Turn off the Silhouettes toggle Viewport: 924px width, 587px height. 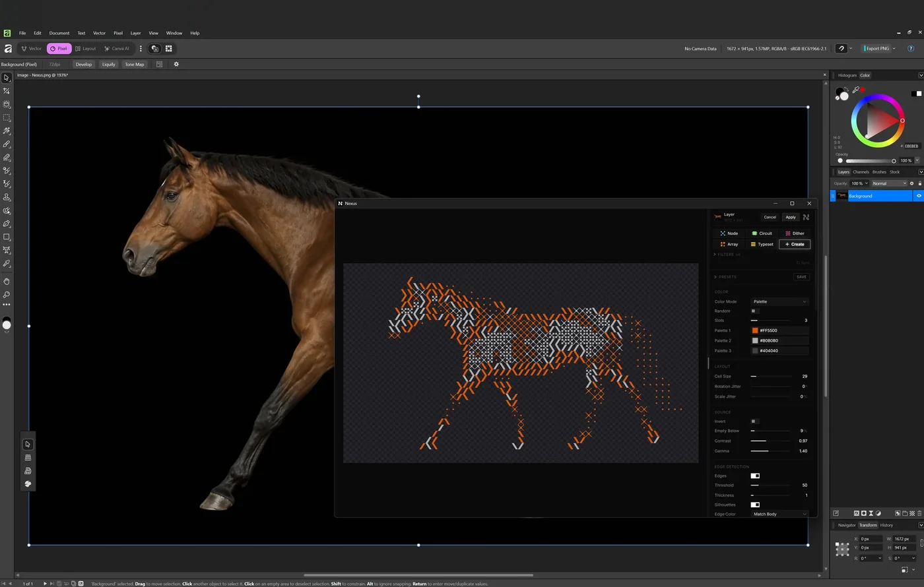click(x=755, y=505)
